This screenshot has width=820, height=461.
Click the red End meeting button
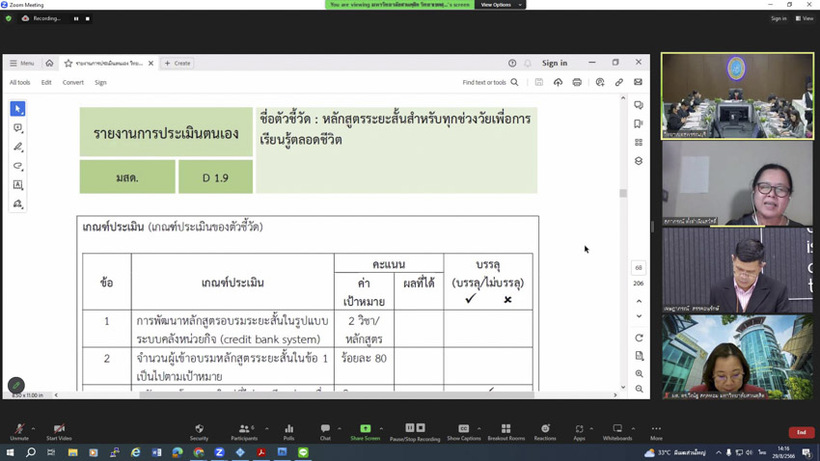[801, 432]
